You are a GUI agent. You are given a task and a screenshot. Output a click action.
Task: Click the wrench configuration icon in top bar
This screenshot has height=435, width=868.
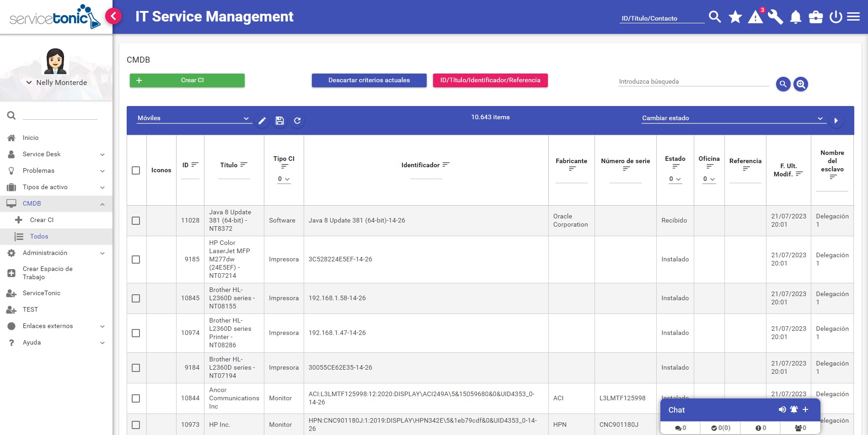(776, 16)
